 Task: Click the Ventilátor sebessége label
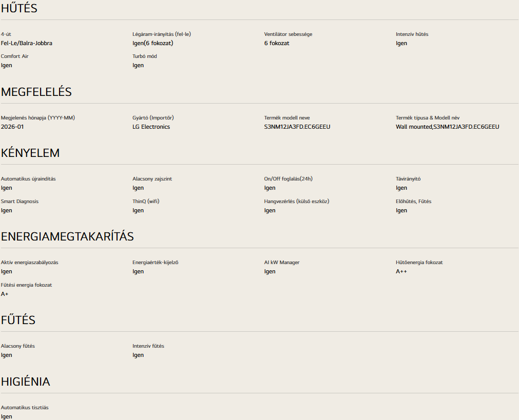288,34
